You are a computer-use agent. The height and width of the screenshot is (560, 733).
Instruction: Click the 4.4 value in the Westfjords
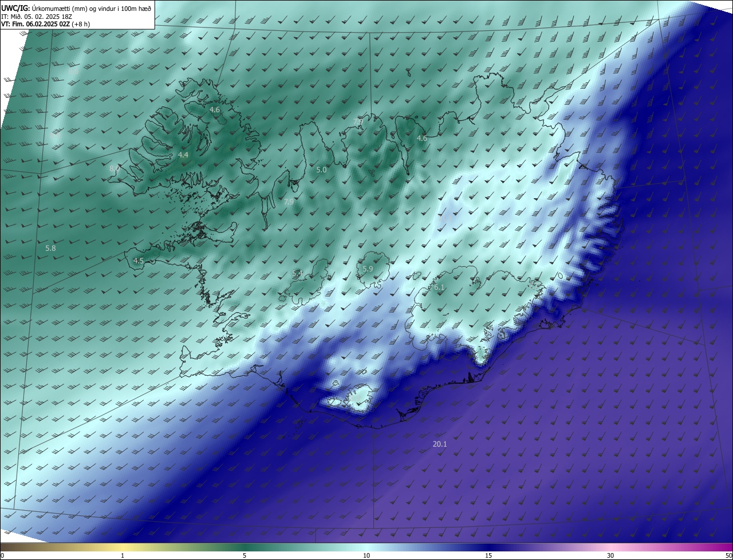(183, 155)
